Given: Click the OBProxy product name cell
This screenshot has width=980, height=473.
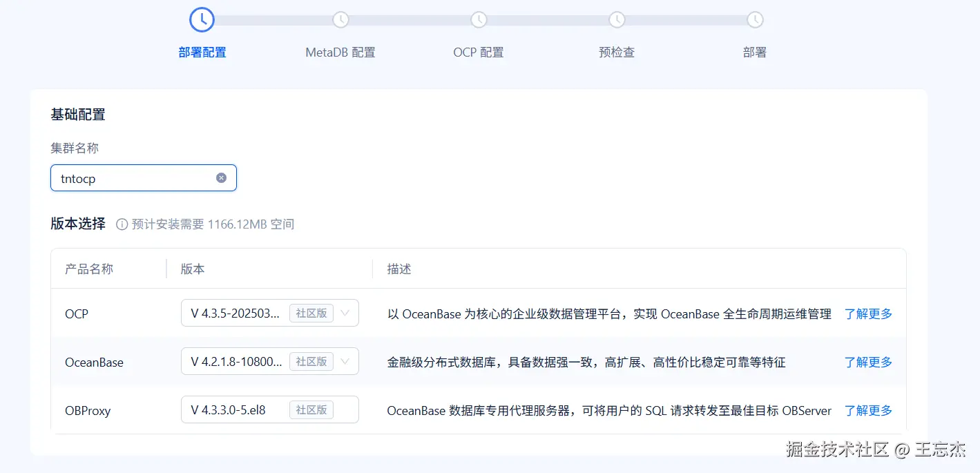Looking at the screenshot, I should click(88, 410).
